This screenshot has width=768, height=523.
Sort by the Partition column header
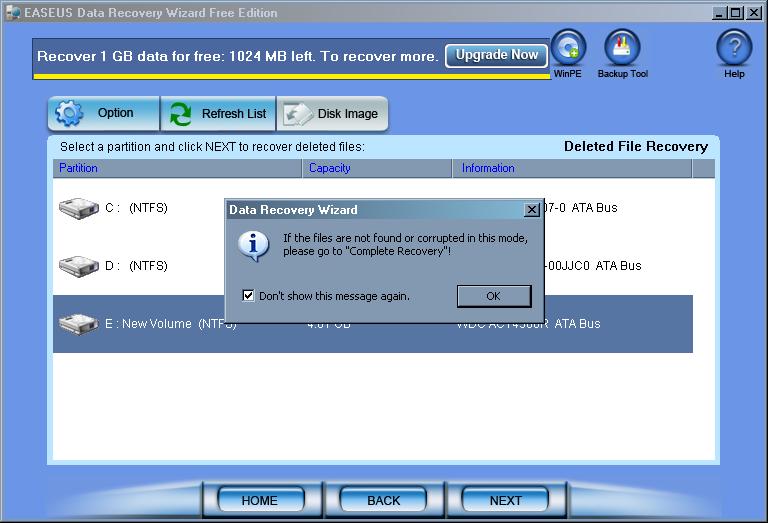[177, 168]
